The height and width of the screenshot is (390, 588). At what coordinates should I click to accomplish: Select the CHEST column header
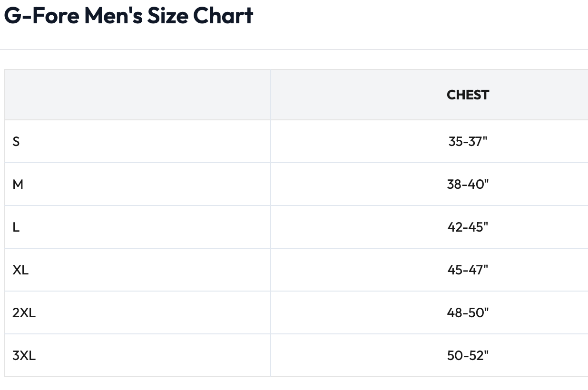468,95
